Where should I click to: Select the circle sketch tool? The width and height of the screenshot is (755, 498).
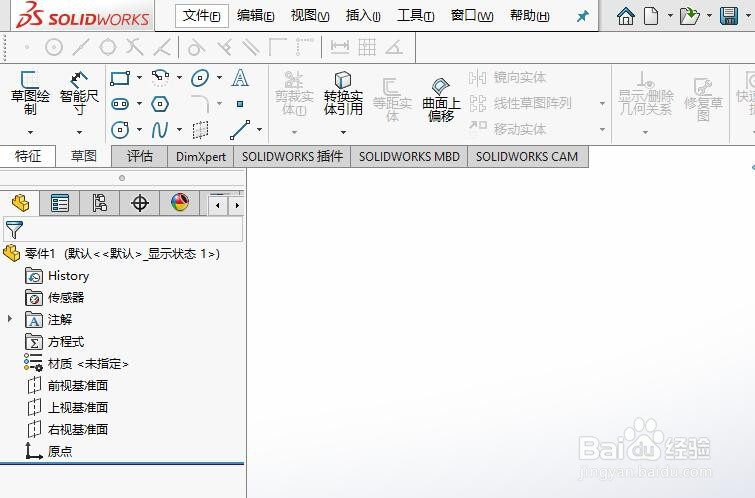120,130
